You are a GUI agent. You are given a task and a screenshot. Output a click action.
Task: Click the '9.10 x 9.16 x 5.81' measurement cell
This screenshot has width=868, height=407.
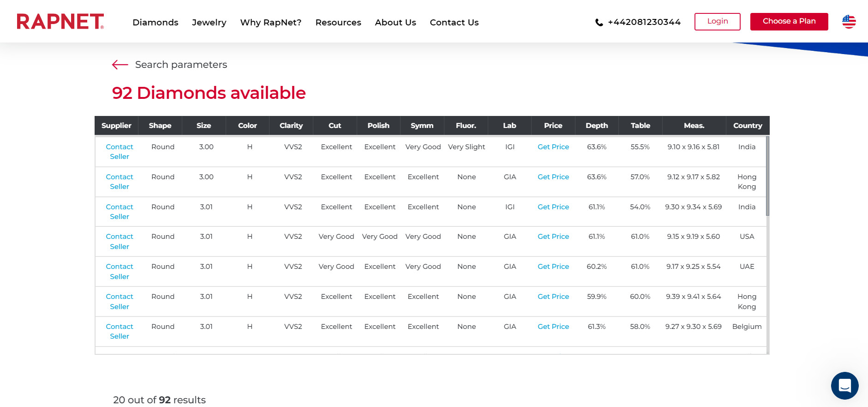coord(694,147)
